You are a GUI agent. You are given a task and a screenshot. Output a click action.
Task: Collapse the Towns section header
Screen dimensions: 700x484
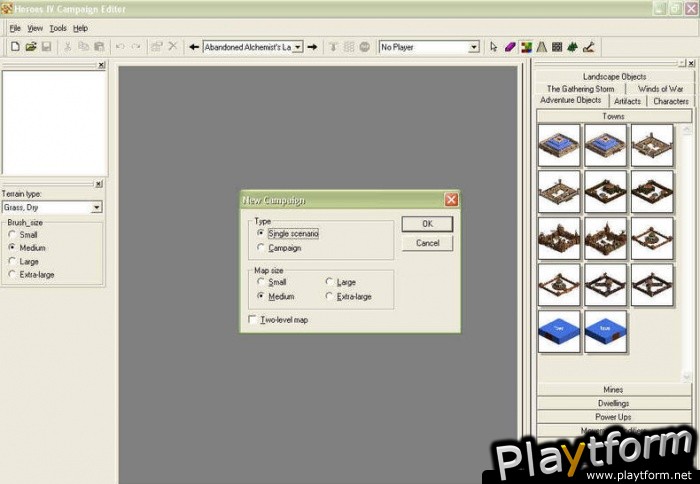coord(613,116)
